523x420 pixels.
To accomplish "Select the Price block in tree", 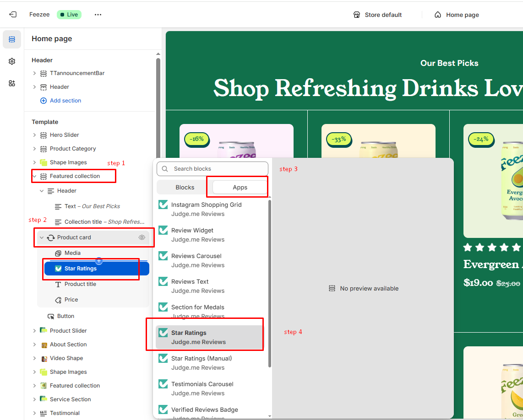I will coord(71,300).
